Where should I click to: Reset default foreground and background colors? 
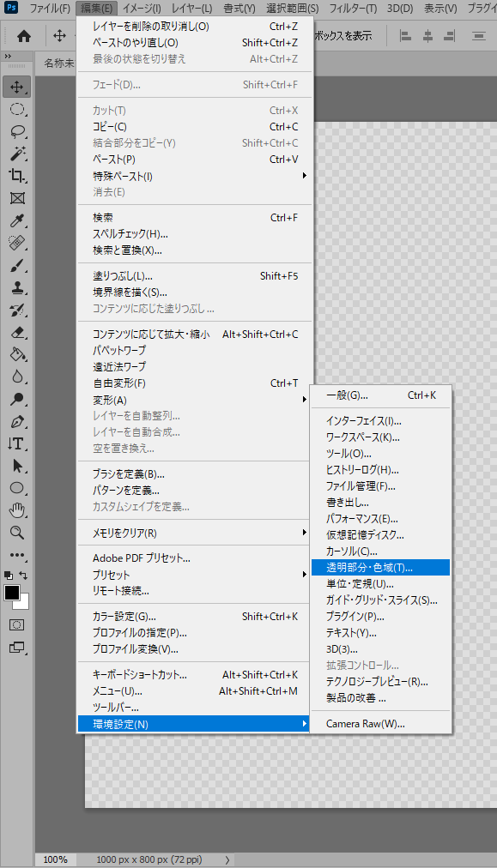(x=8, y=576)
